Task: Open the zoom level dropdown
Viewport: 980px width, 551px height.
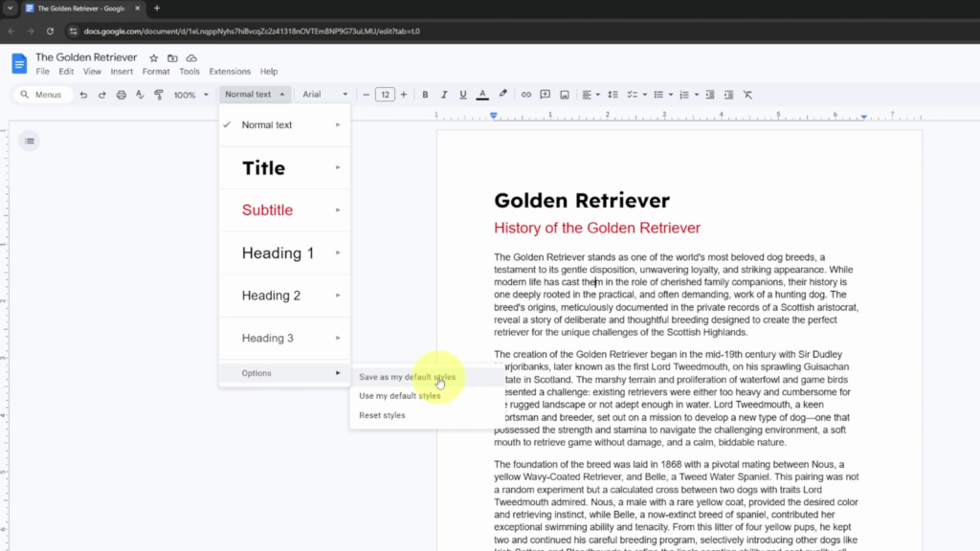Action: pos(190,94)
